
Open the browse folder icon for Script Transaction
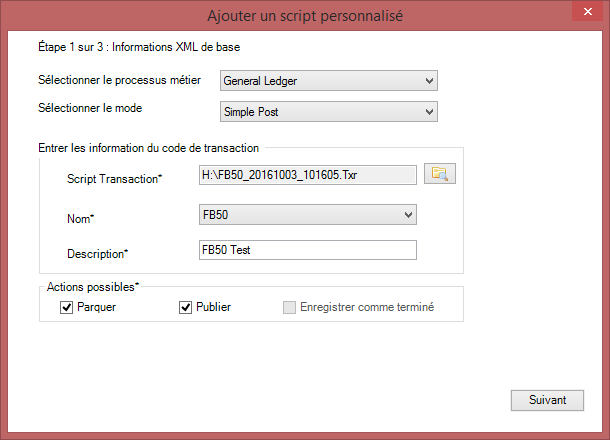tap(440, 174)
